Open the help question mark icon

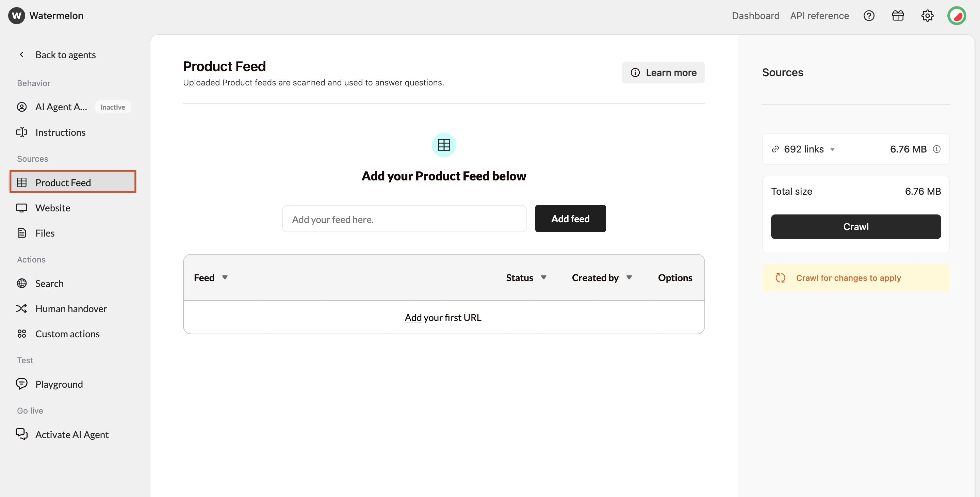click(869, 16)
